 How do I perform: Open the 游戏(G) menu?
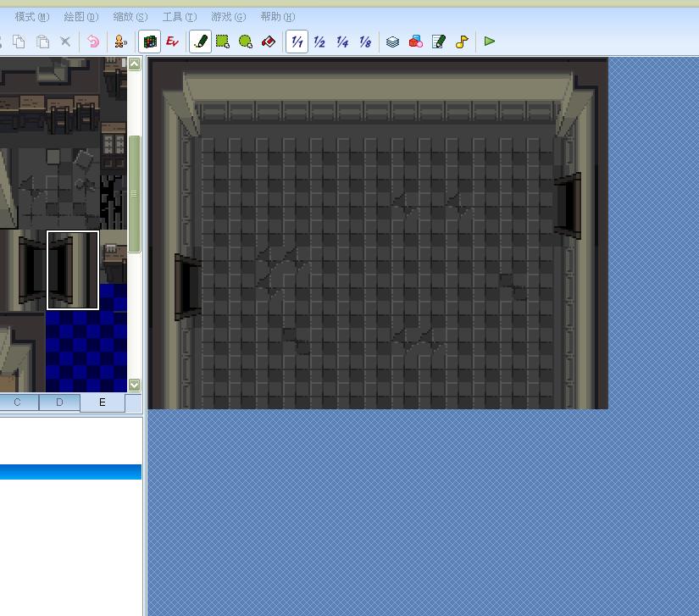(228, 17)
